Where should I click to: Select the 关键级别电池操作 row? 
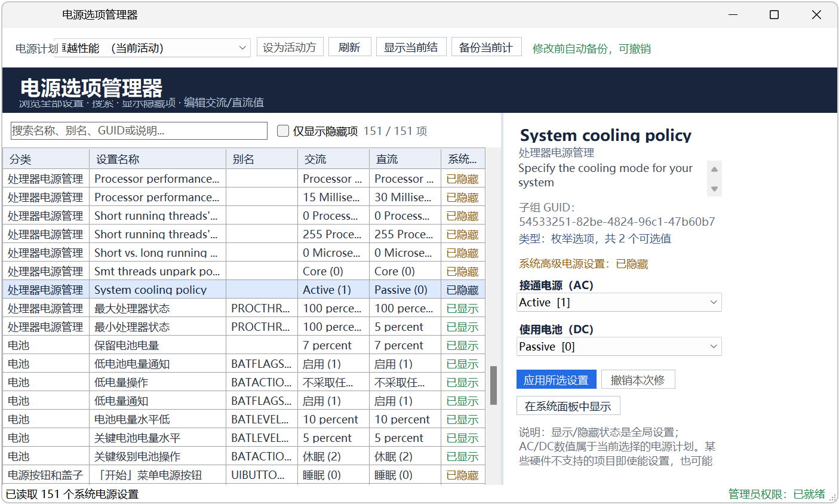tap(244, 456)
